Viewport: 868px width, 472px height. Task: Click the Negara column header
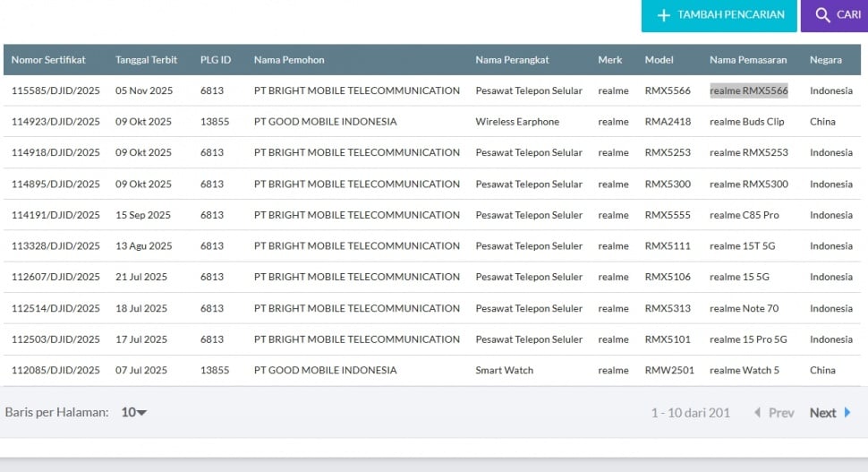(825, 60)
